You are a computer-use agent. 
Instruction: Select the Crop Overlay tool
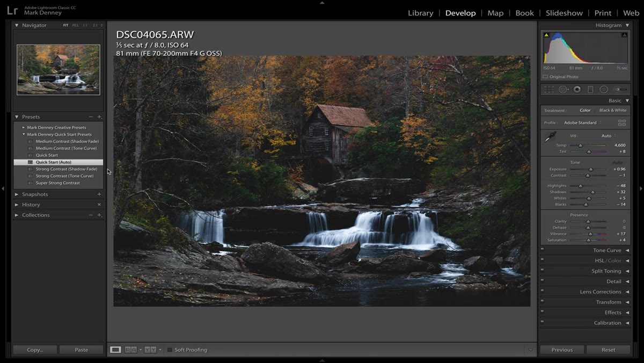pos(549,90)
